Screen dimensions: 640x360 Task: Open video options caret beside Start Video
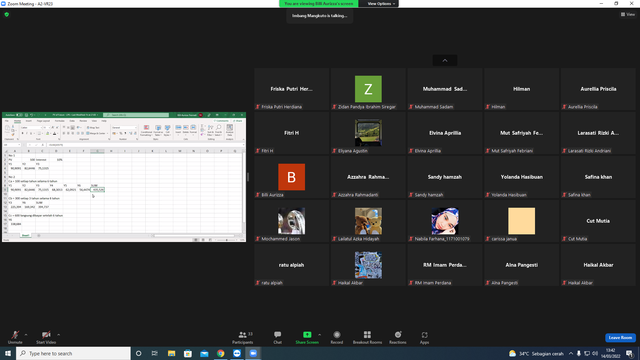[x=59, y=335]
